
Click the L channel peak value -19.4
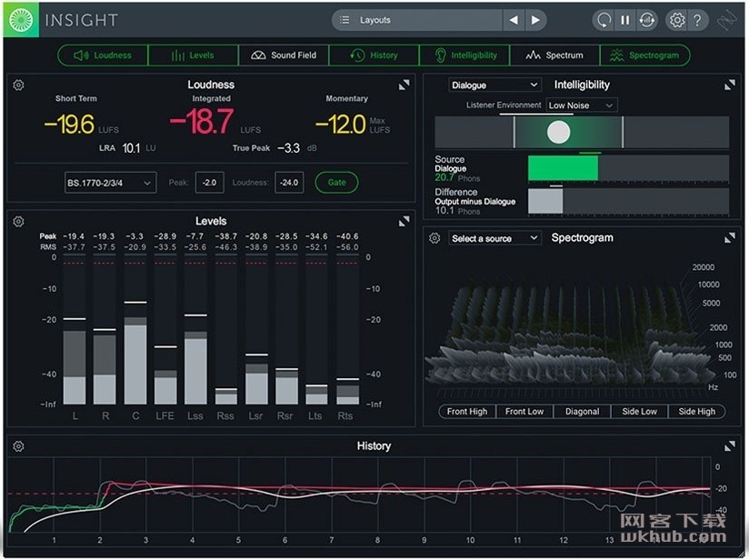(74, 236)
